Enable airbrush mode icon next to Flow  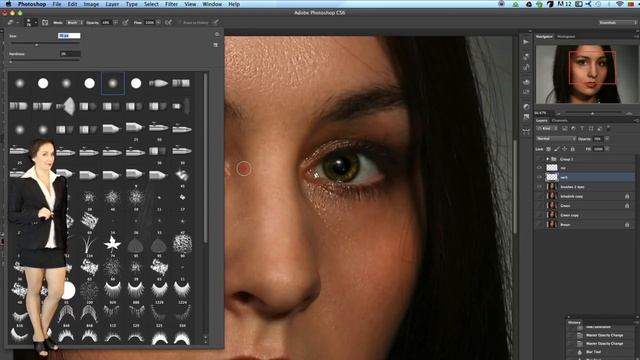point(168,22)
